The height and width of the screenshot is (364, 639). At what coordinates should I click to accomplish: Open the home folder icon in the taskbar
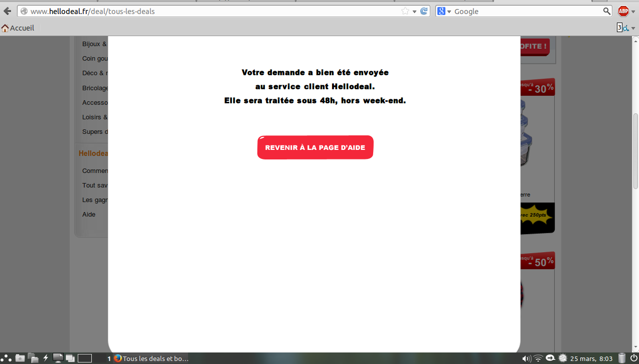pos(20,358)
